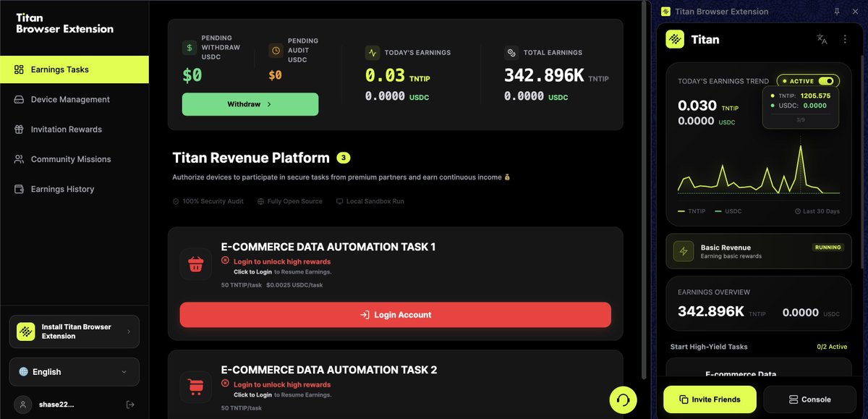868x419 pixels.
Task: Click chevron on Install Titan Browser Extension
Action: tap(129, 331)
